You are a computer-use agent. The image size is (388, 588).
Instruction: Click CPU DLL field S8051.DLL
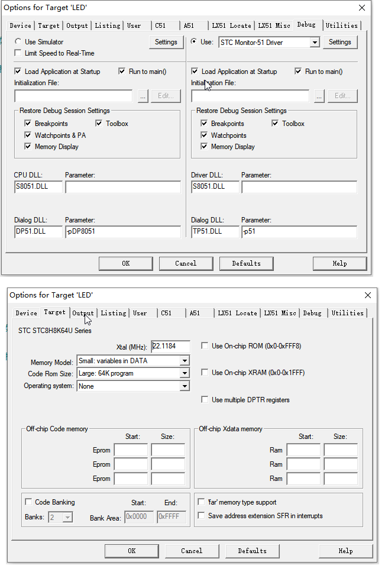38,187
